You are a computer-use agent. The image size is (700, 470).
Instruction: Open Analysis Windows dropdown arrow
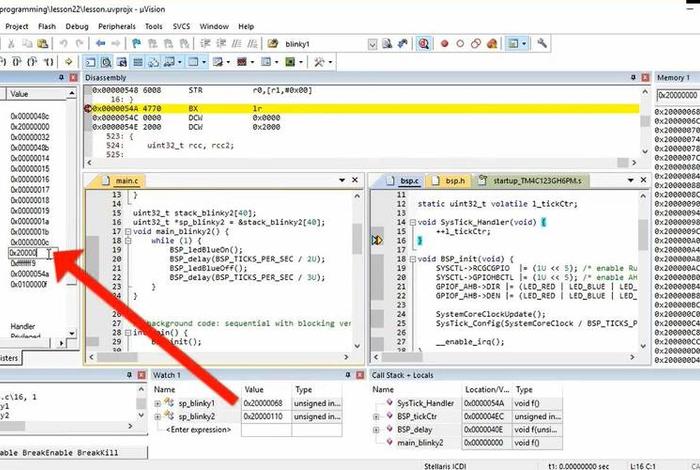tap(252, 62)
